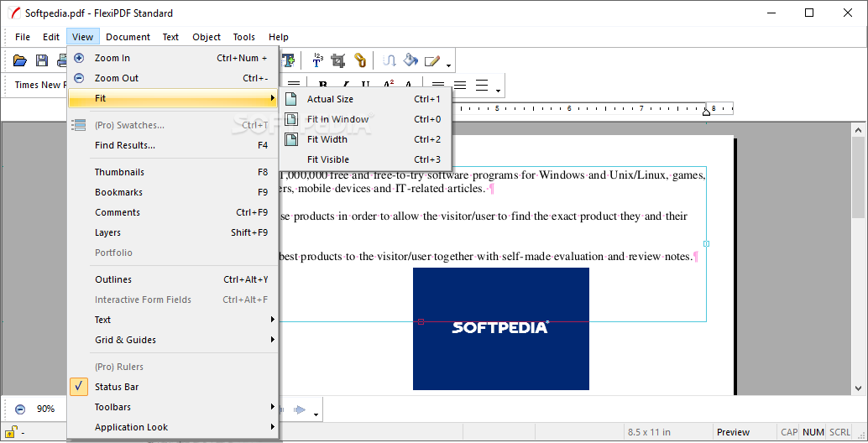Click the unlocked padlock status icon
The image size is (868, 443).
coord(11,431)
